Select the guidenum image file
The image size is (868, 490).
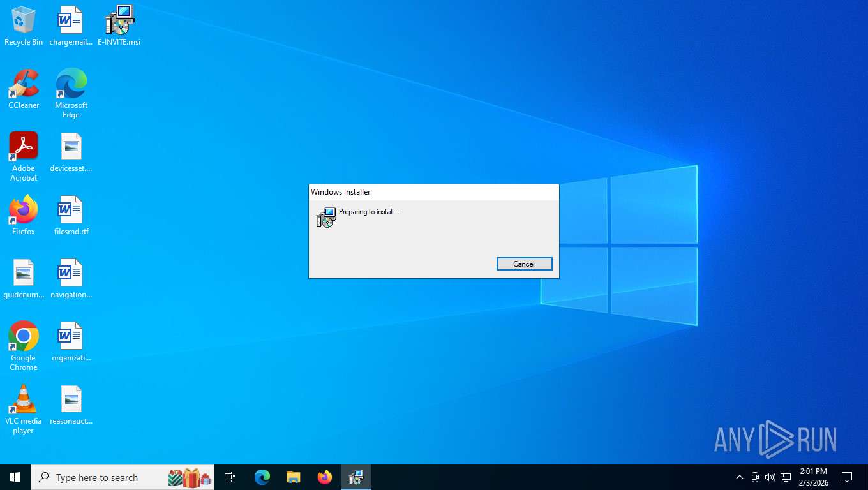tap(24, 279)
